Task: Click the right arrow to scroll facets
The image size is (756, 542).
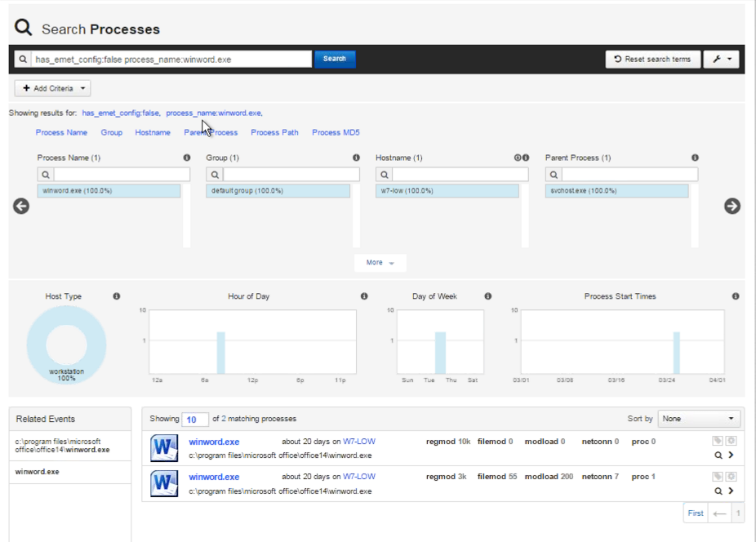Action: click(x=732, y=207)
